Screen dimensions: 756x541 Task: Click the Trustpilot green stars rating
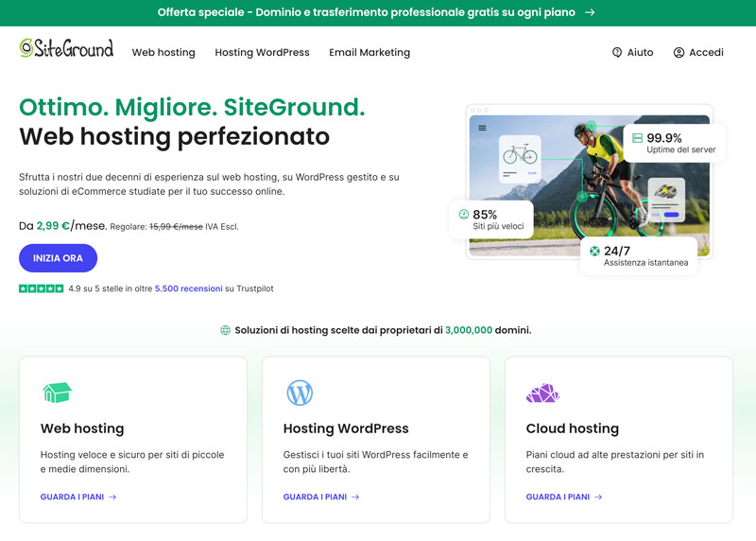[41, 288]
